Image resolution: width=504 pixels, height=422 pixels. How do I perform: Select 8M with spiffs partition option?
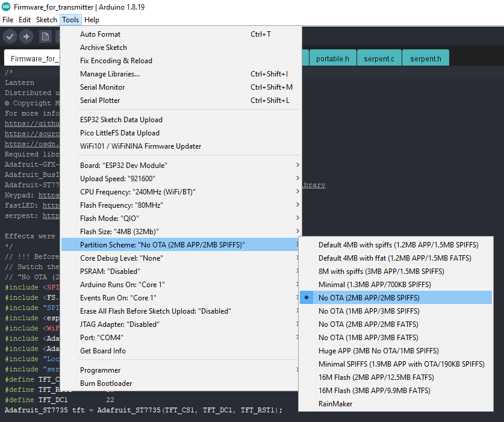click(x=396, y=272)
